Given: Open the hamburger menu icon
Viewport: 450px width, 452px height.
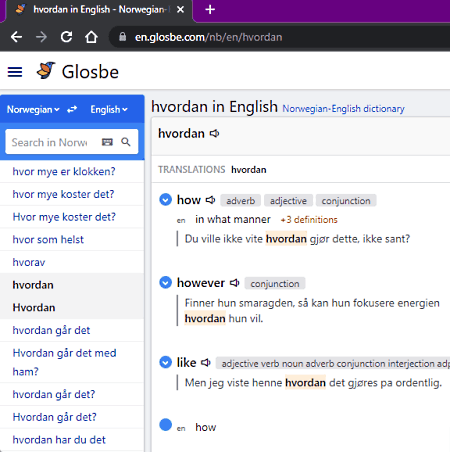Looking at the screenshot, I should (x=15, y=72).
